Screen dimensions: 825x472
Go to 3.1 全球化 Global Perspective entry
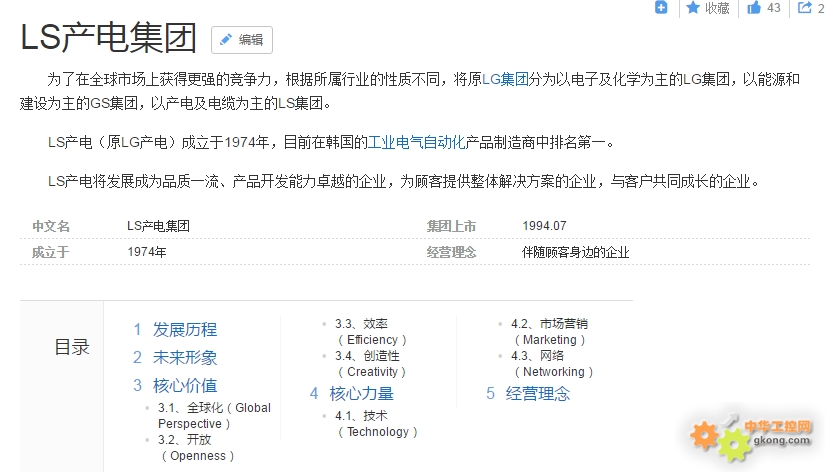point(214,416)
